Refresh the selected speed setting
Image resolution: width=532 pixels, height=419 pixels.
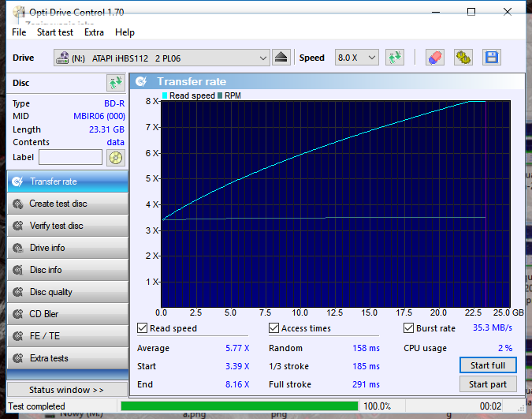pyautogui.click(x=395, y=58)
